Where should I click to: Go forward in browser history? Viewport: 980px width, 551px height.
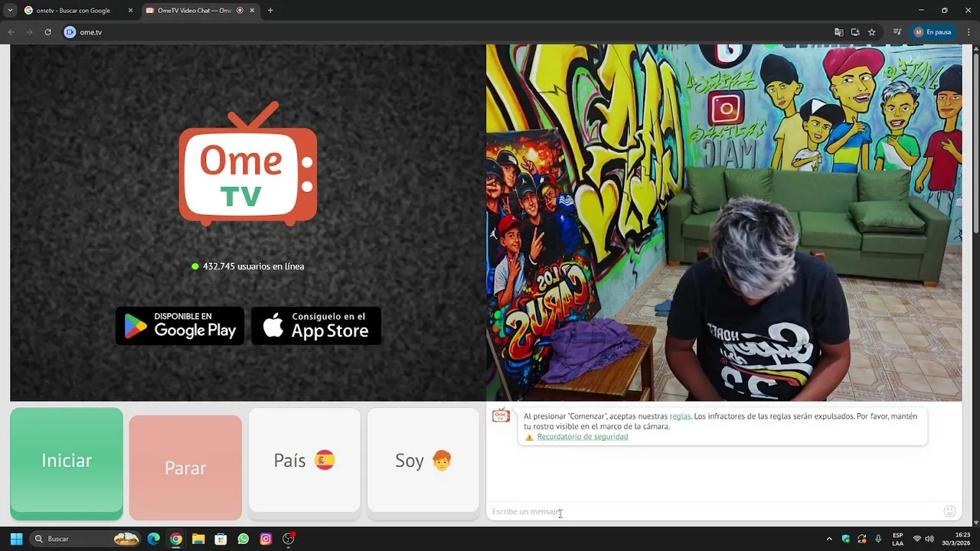click(29, 32)
